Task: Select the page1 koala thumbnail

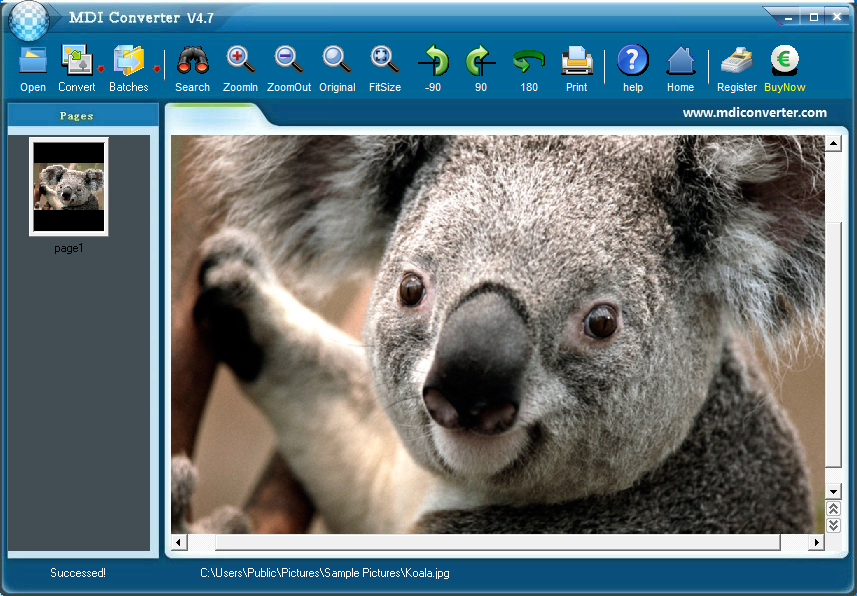Action: click(x=69, y=187)
